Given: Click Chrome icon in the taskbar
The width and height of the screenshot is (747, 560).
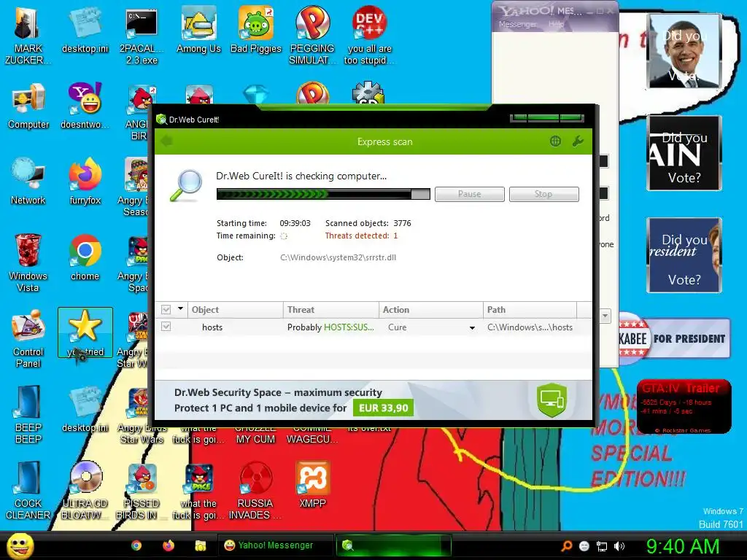Looking at the screenshot, I should (136, 545).
